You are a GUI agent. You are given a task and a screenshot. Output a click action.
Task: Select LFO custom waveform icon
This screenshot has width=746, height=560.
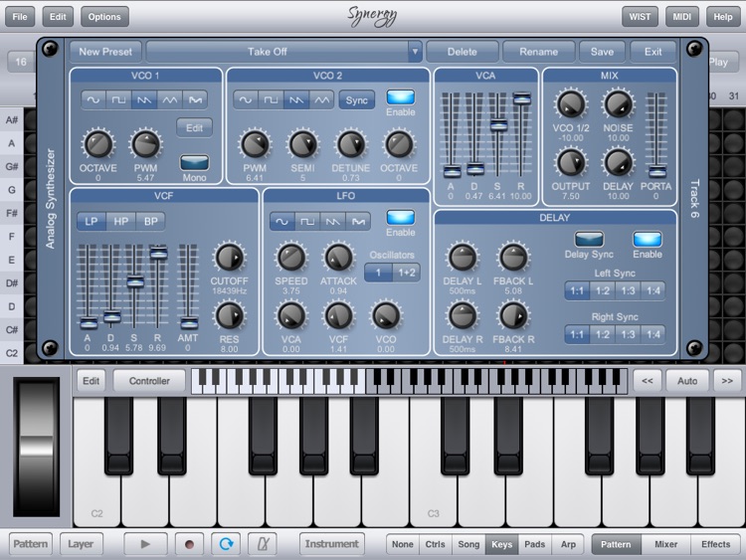[358, 222]
